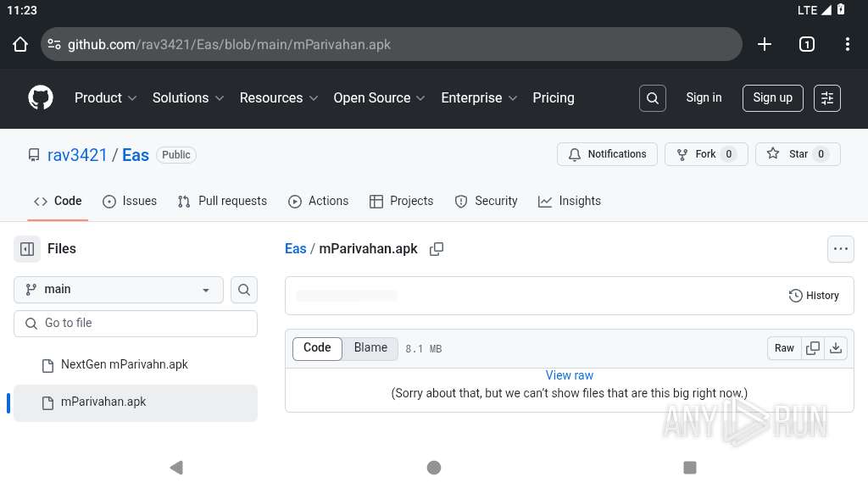
Task: Open more file actions ellipsis button
Action: click(840, 249)
